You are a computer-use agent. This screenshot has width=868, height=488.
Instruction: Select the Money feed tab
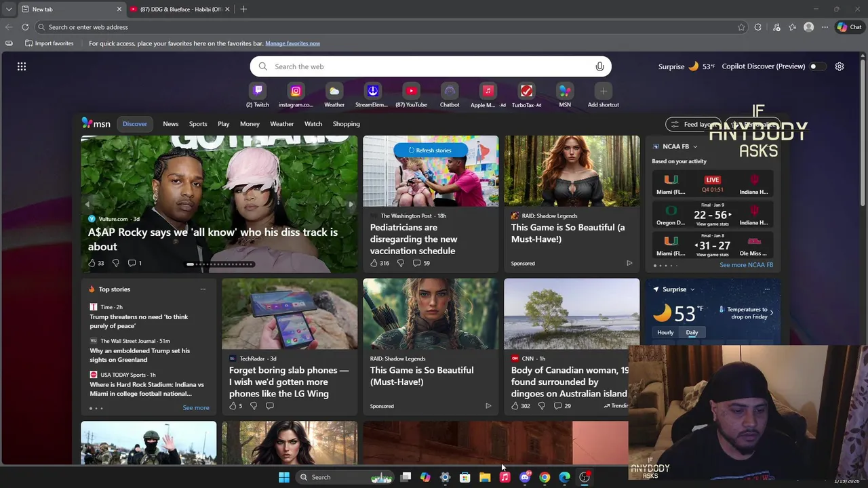click(x=250, y=124)
